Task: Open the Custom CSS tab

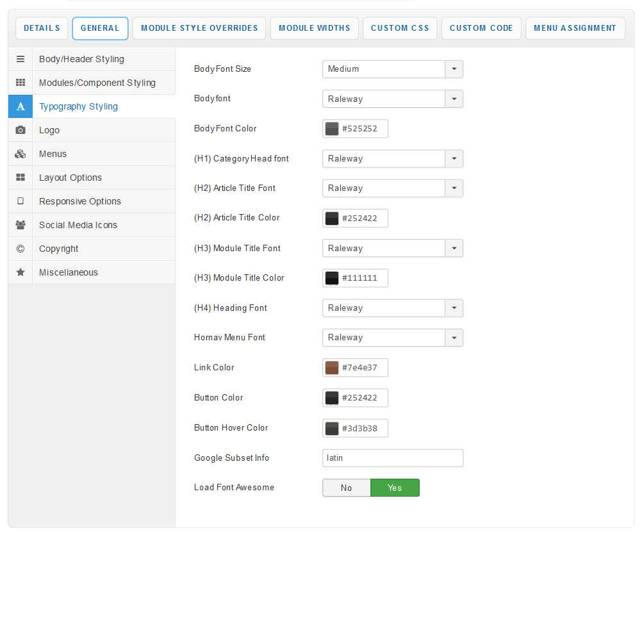Action: (x=400, y=28)
